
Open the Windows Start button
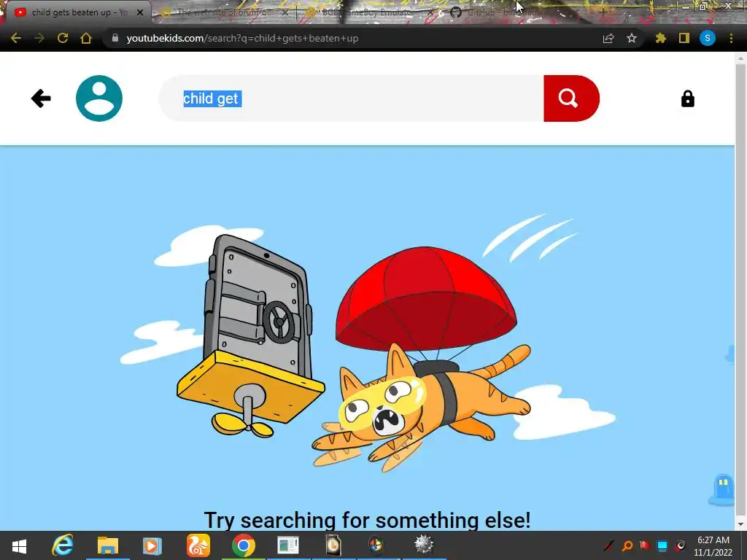(x=19, y=545)
